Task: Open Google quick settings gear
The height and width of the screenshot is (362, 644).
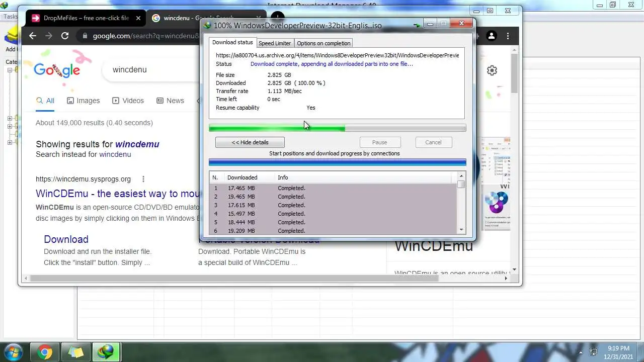Action: [492, 70]
